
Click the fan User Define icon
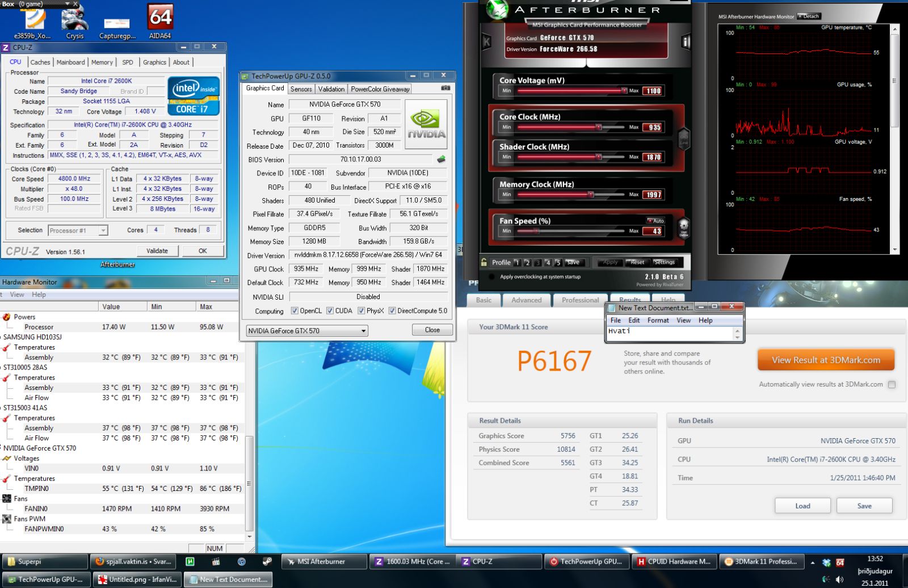tap(684, 226)
